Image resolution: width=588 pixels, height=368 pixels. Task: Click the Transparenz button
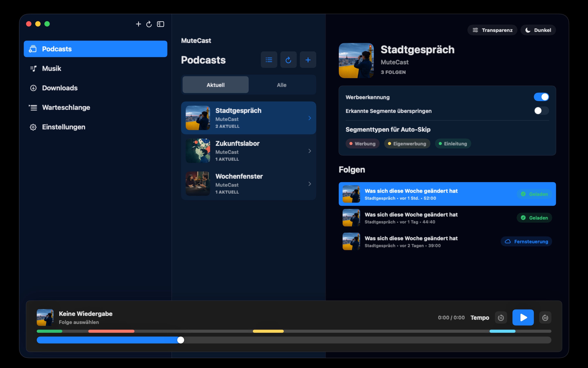click(x=492, y=30)
